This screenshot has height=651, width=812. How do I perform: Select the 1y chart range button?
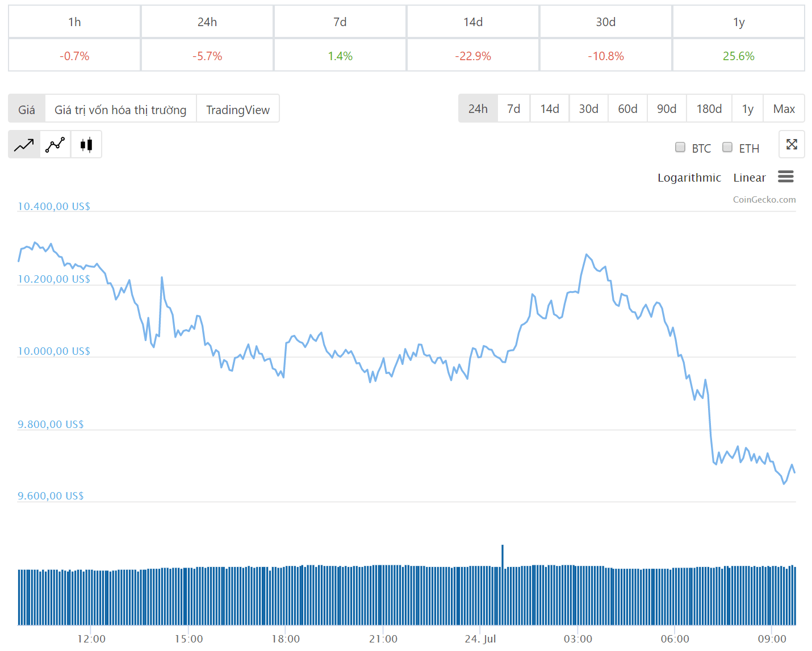(748, 108)
